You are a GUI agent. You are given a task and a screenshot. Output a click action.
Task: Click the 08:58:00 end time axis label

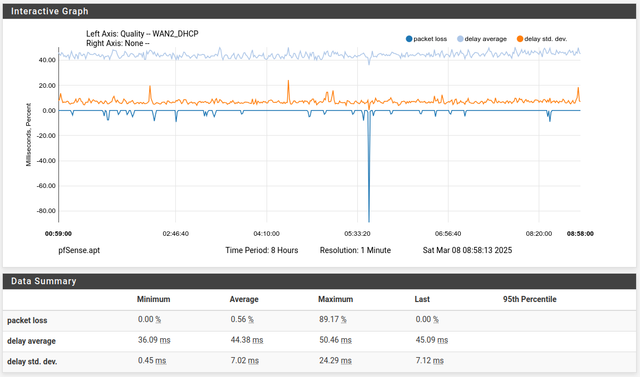pyautogui.click(x=580, y=234)
